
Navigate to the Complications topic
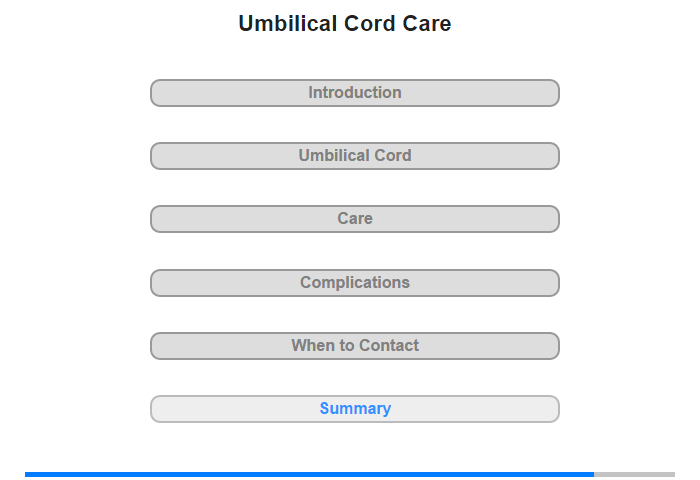(355, 283)
